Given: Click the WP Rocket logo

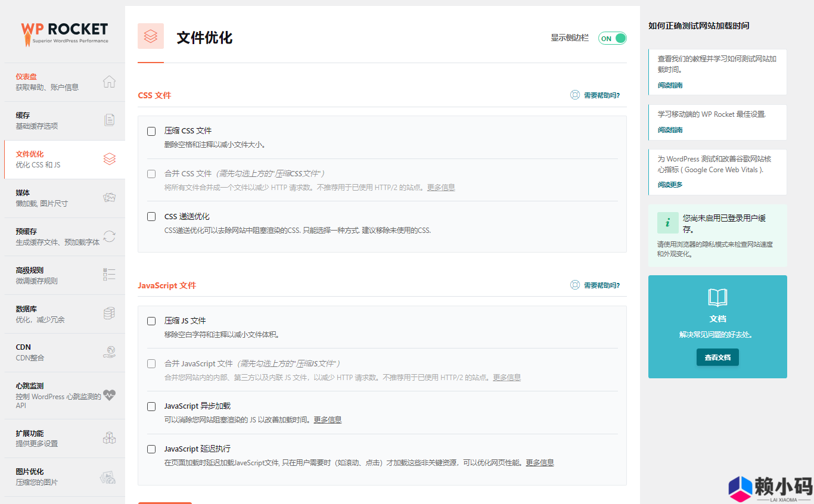Looking at the screenshot, I should 64,33.
